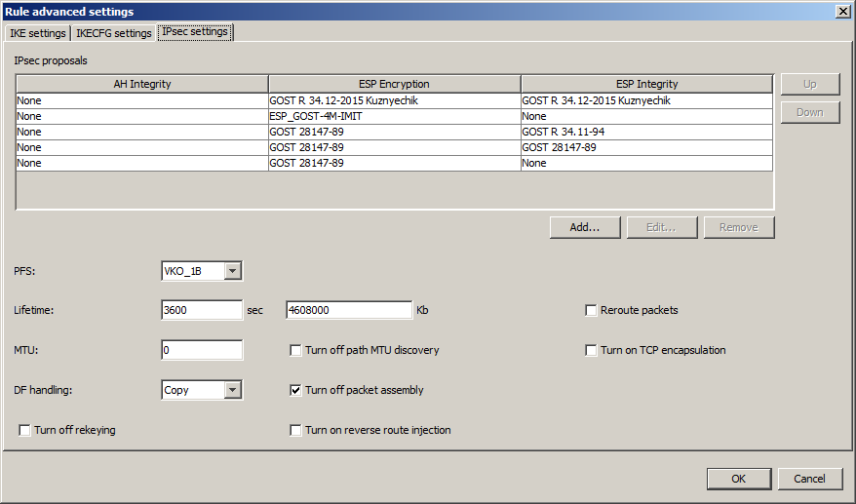The height and width of the screenshot is (504, 856).
Task: Select the last row's GOST 28147-89 encryption
Action: 394,163
